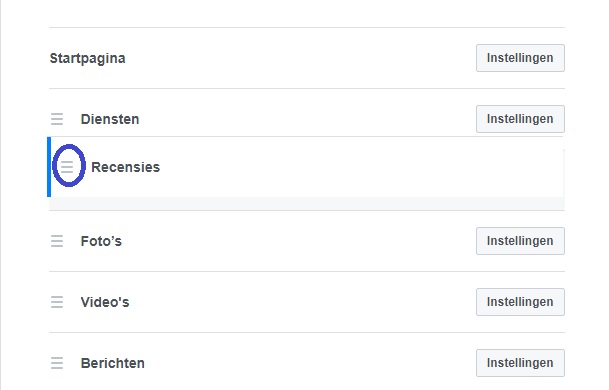Viewport: 609px width, 390px height.
Task: Click the Video's tab label
Action: pos(105,302)
